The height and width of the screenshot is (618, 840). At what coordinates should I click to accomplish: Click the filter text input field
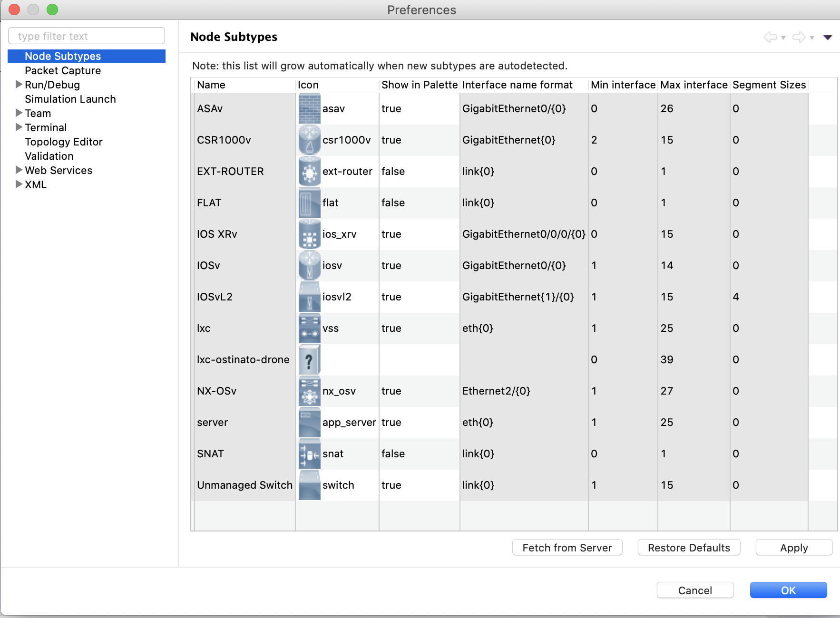(x=87, y=36)
